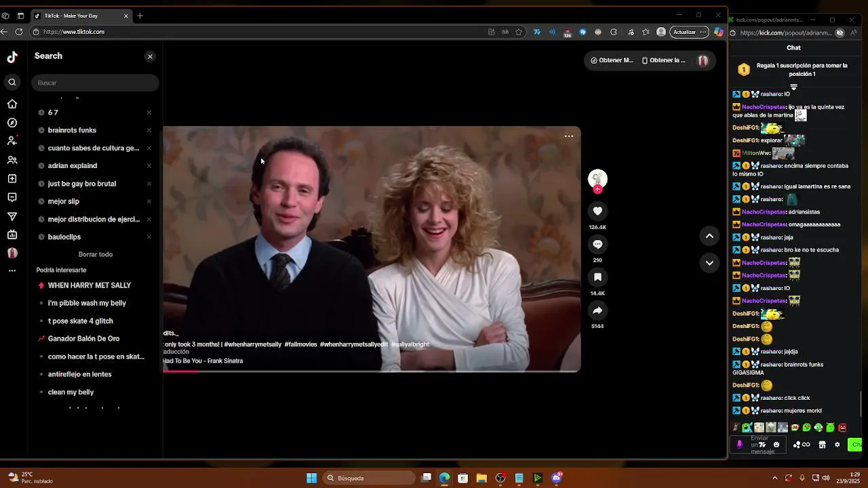Screen dimensions: 868x488
Task: Open Kick chat settings gear
Action: pos(837,445)
